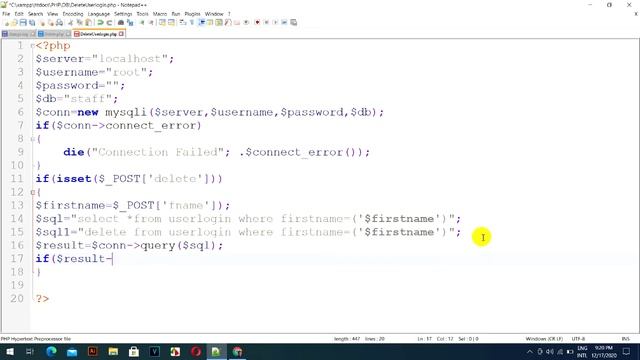This screenshot has height=360, width=640.
Task: Toggle the INS insert mode indicator
Action: click(625, 339)
